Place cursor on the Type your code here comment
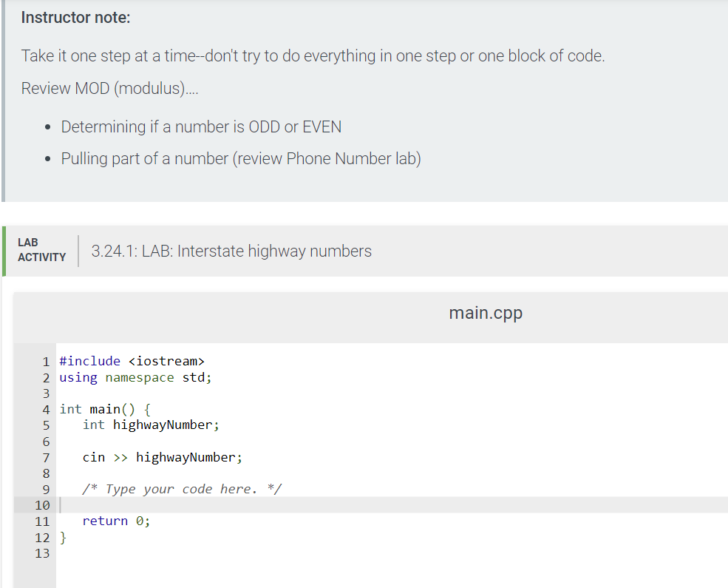 [x=180, y=488]
